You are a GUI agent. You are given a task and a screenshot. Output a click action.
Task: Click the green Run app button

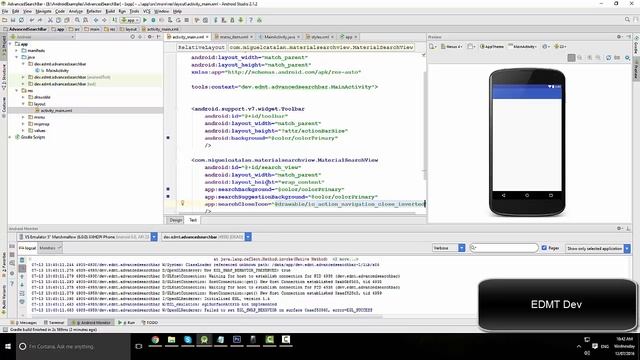[145, 20]
